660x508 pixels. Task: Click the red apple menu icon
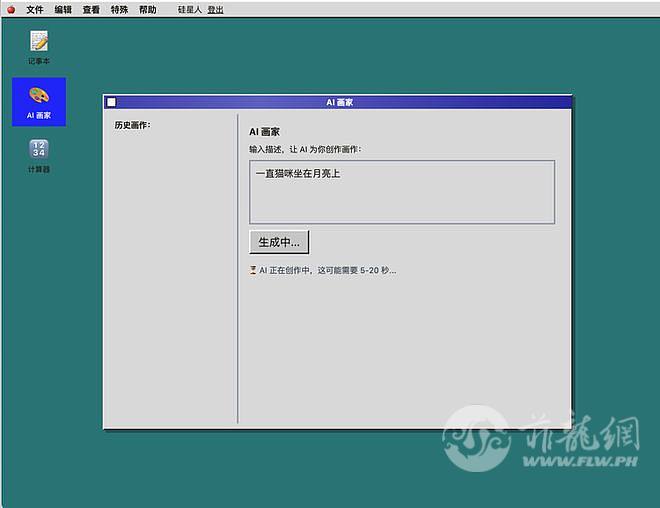(x=10, y=9)
